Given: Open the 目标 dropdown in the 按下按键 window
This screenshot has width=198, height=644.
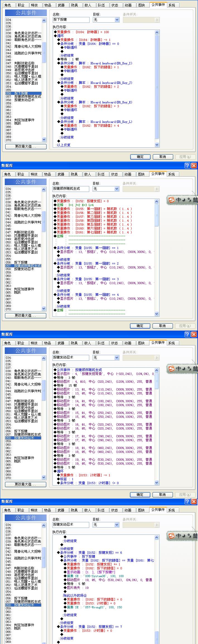Looking at the screenshot, I should tap(117, 20).
